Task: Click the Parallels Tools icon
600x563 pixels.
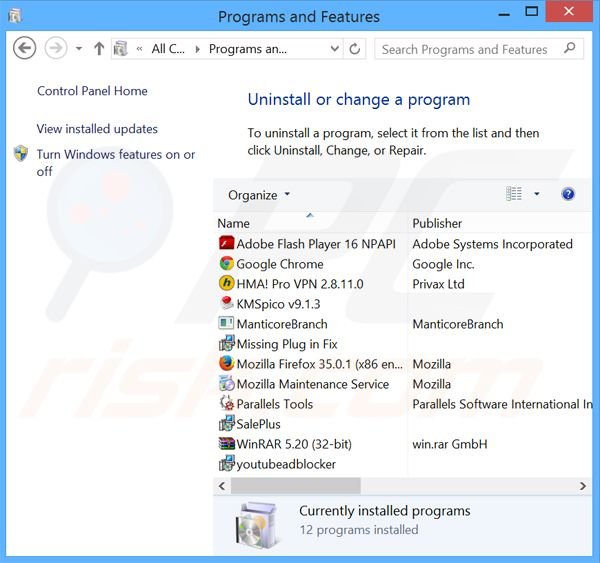Action: 226,403
